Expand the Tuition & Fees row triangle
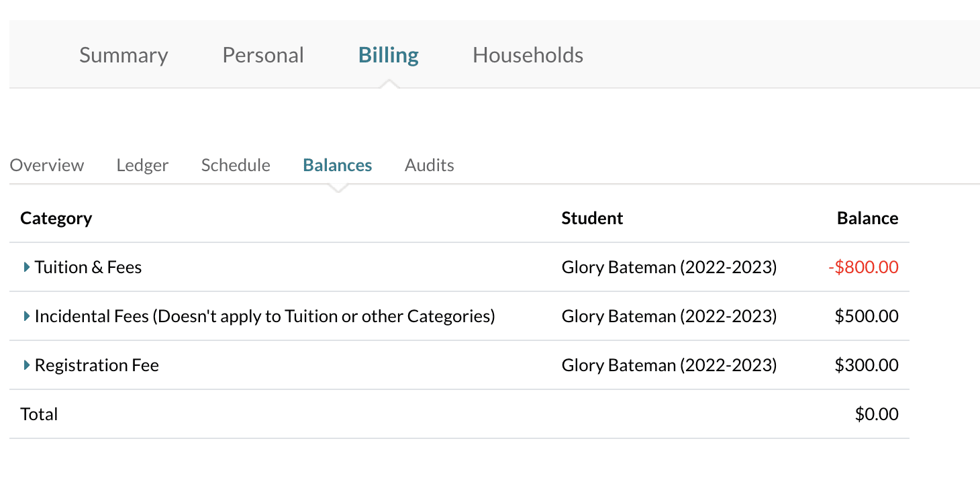Screen dimensions: 980x490 click(27, 267)
